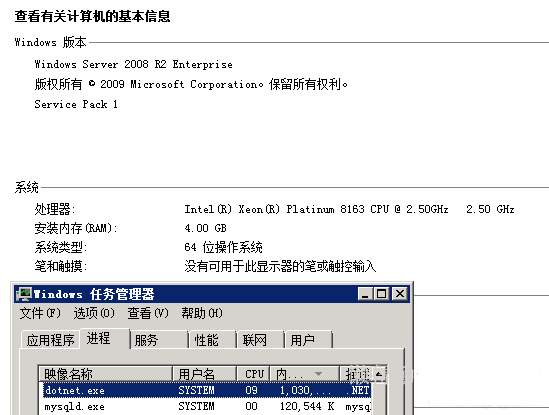
Task: Switch to the 应用程序 tab
Action: coord(50,340)
